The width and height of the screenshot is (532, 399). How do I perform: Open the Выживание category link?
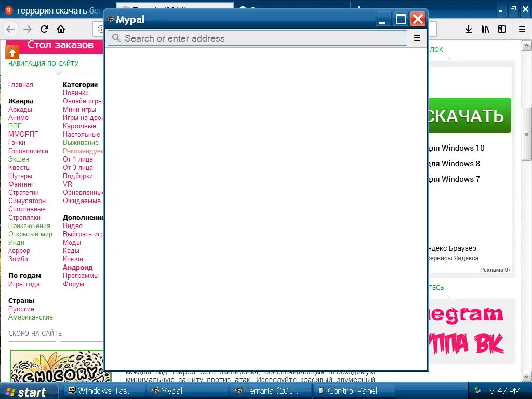[x=81, y=142]
